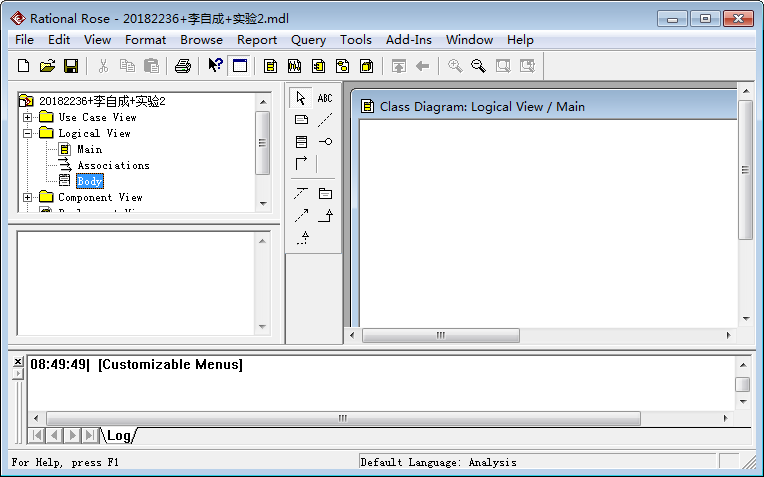Click the Zoom In magnifier icon
The height and width of the screenshot is (477, 764).
tap(455, 66)
